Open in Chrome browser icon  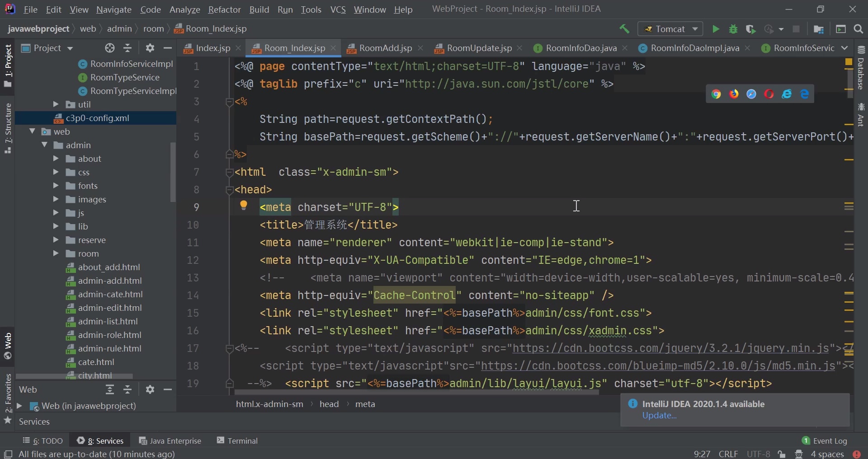[716, 94]
